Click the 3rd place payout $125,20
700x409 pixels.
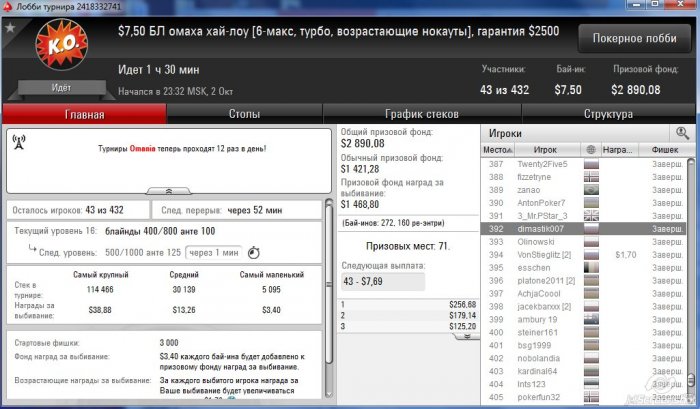[x=462, y=326]
